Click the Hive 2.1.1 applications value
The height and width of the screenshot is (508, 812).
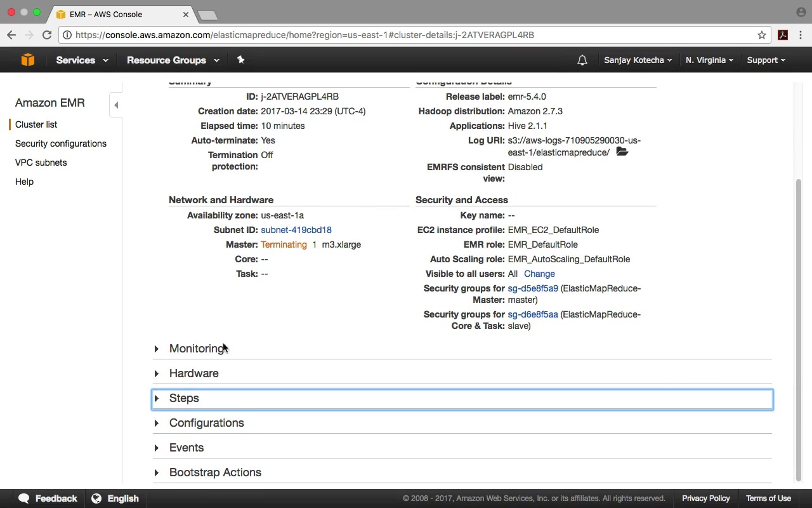(528, 126)
